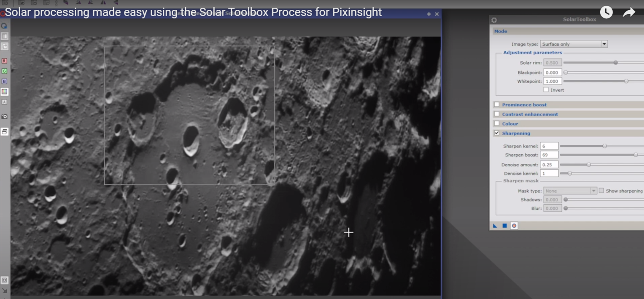Click the Blackpoint value field
644x299 pixels.
click(552, 73)
